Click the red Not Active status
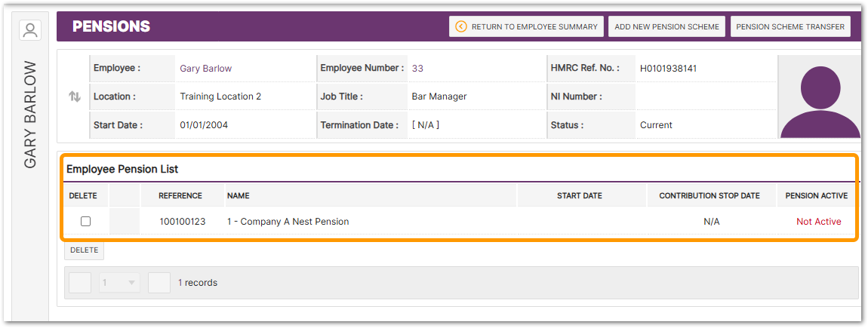The width and height of the screenshot is (868, 328). (818, 222)
